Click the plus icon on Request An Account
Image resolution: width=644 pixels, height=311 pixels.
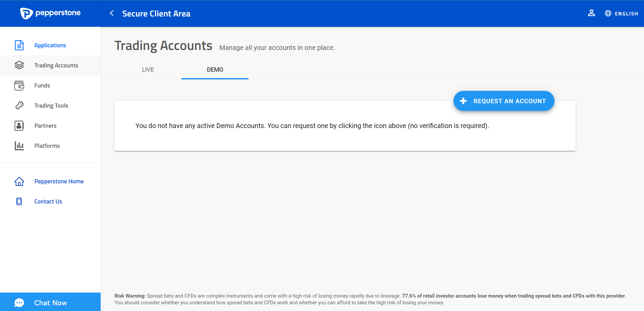463,101
